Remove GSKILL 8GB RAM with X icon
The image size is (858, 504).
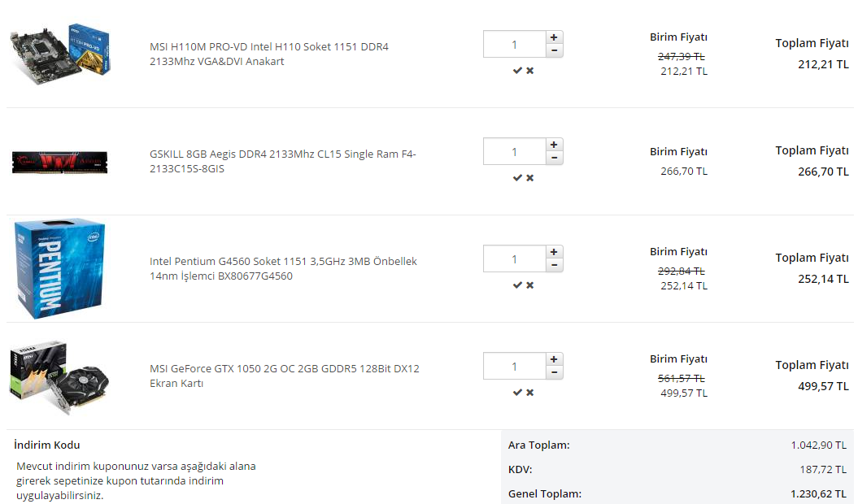(x=530, y=178)
